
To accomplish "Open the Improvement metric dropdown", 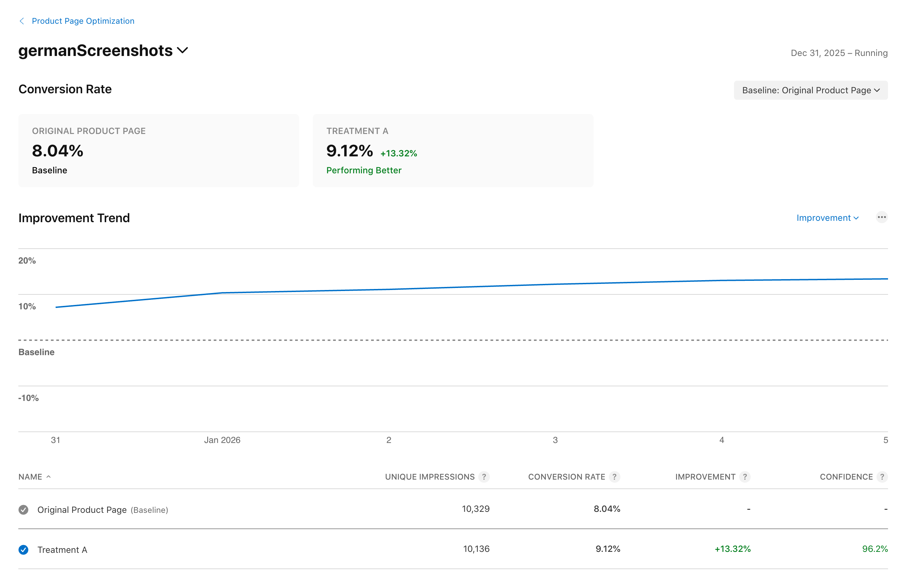I will click(827, 218).
